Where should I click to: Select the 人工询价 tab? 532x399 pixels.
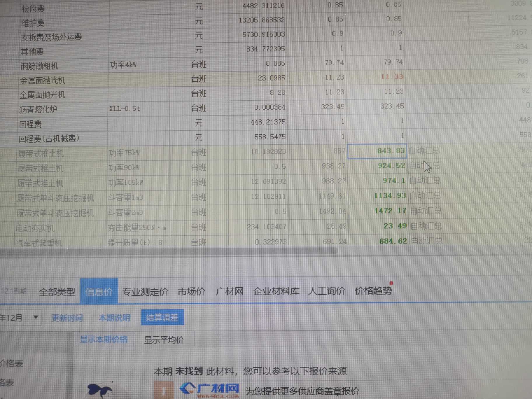click(327, 290)
